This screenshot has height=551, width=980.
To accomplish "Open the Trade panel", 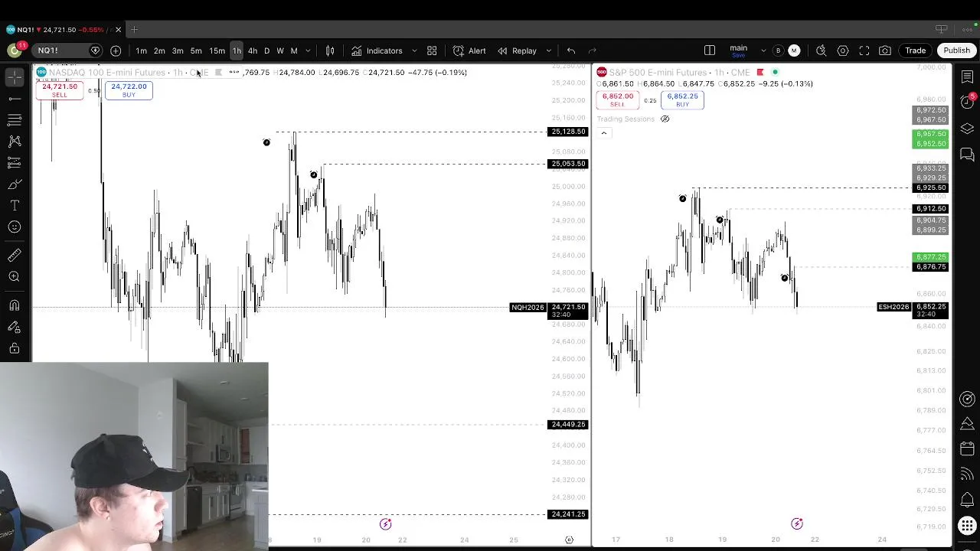I will pos(915,51).
